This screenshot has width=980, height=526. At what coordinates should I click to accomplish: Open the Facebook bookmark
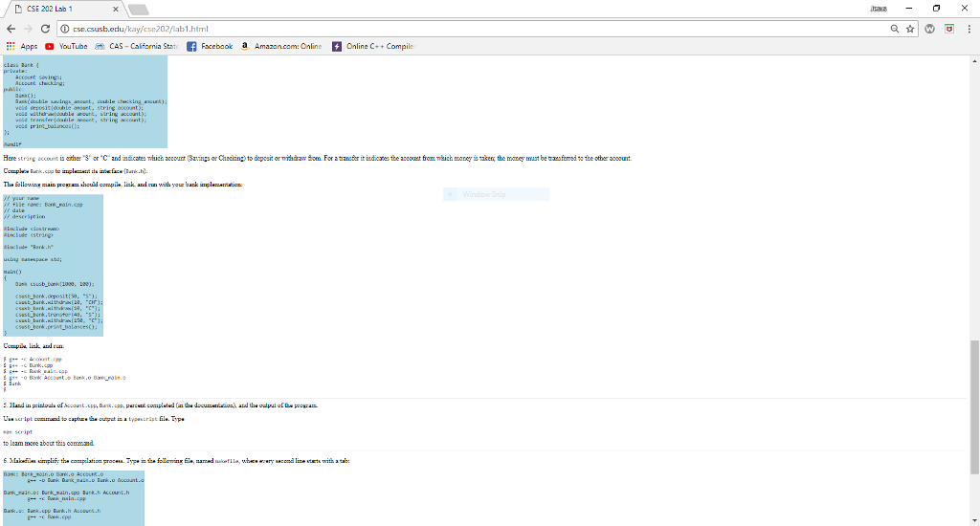pyautogui.click(x=210, y=46)
